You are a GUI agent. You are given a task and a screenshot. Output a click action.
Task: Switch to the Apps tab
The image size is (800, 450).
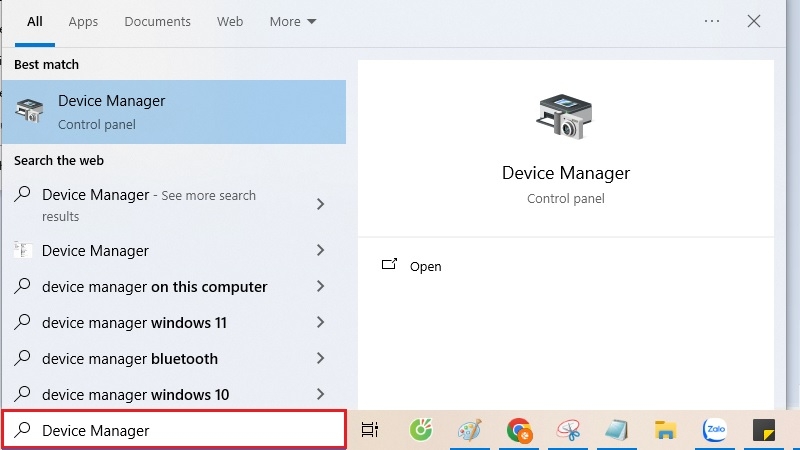[x=83, y=21]
